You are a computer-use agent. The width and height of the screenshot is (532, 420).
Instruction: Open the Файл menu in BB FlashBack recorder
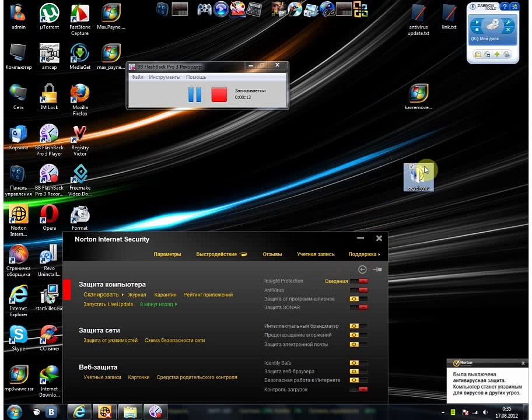click(138, 77)
